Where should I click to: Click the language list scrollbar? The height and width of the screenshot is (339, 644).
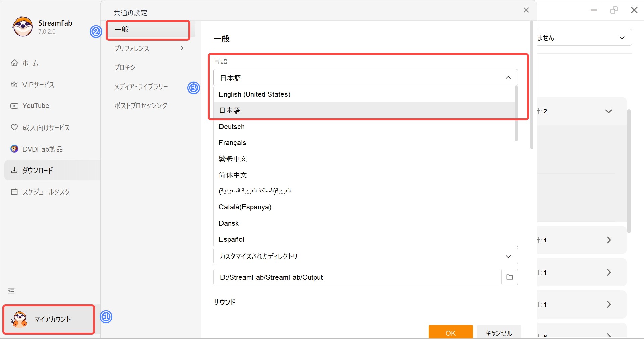516,113
